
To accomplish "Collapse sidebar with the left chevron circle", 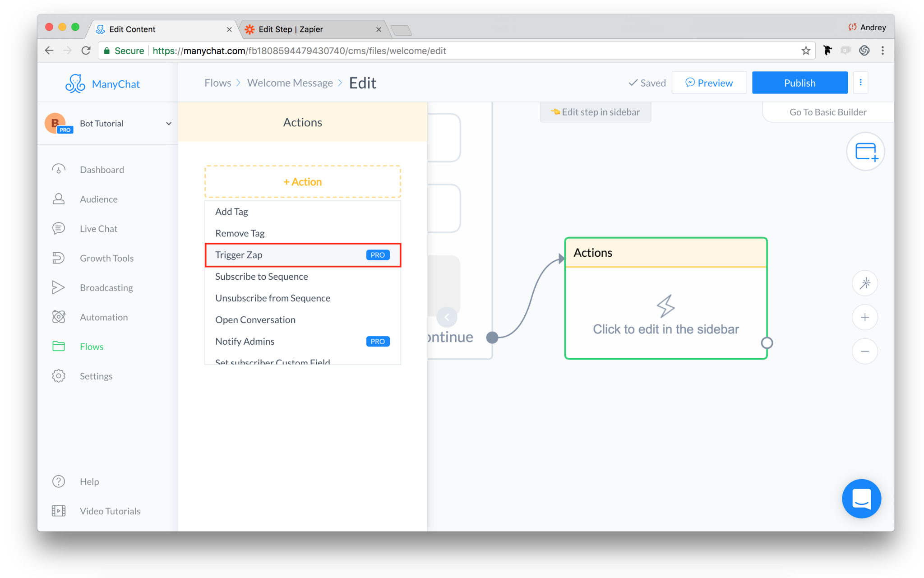I will (447, 317).
